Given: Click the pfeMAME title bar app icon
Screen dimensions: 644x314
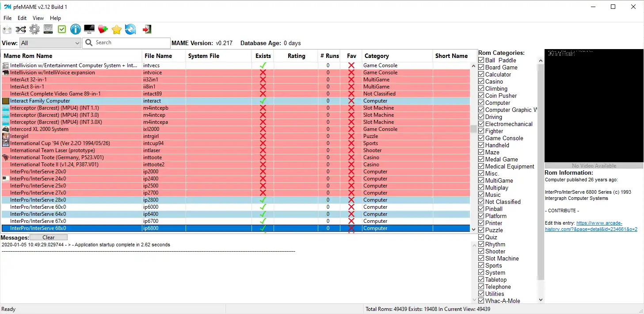Looking at the screenshot, I should [x=7, y=7].
